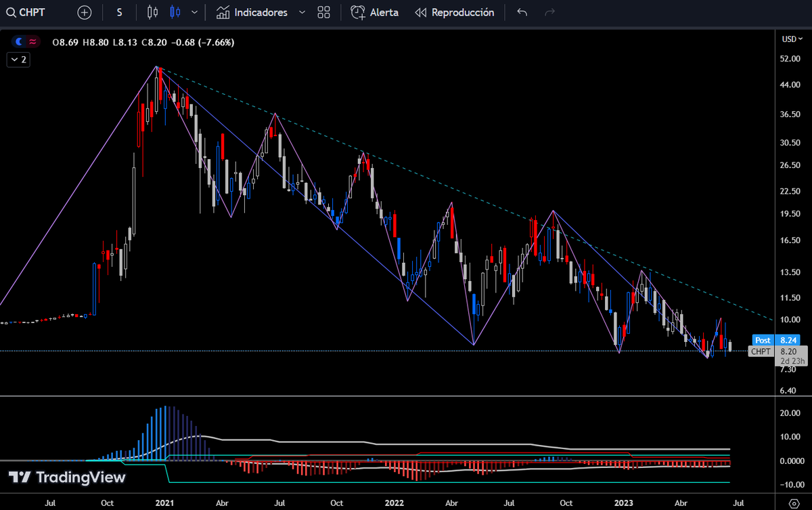
Task: Create an alert with Alerta
Action: [x=375, y=12]
